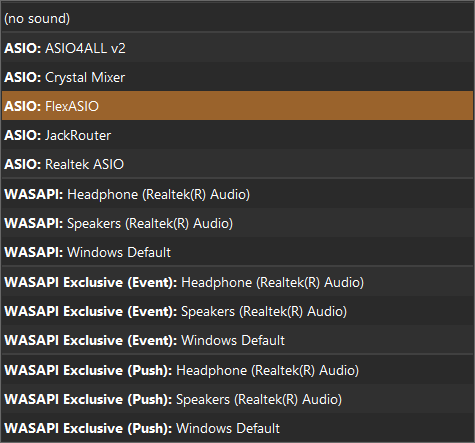Select ASIO: Realtek ASIO device

237,164
